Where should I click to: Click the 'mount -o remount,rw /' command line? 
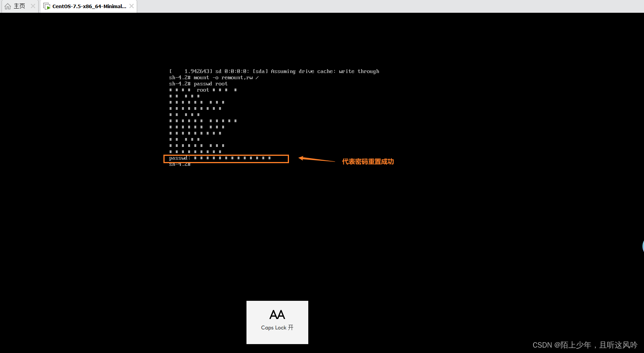tap(214, 78)
